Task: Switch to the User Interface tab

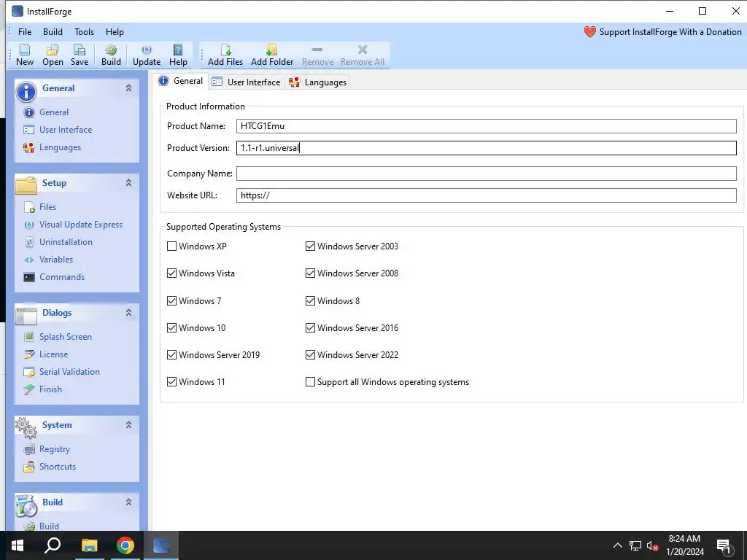Action: coord(246,82)
